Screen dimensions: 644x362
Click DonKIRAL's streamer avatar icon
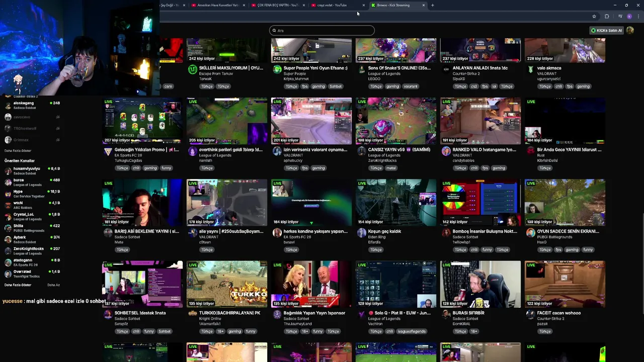point(446,314)
